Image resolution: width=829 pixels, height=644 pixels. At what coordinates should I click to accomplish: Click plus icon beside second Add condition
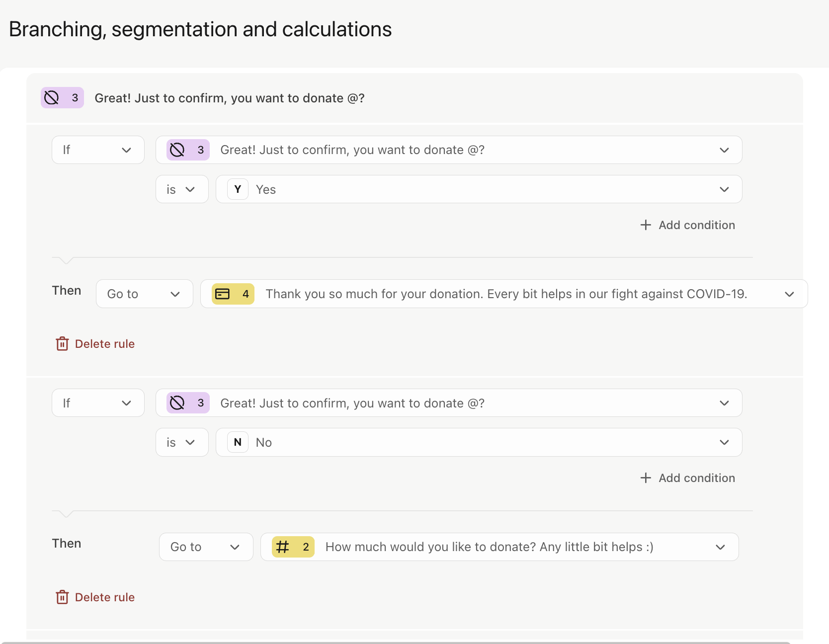(646, 478)
